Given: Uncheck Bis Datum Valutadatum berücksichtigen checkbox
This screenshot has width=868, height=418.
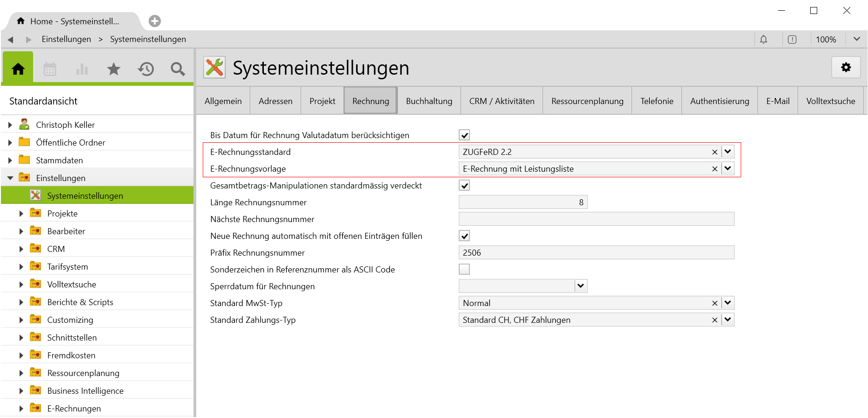Looking at the screenshot, I should click(x=464, y=135).
